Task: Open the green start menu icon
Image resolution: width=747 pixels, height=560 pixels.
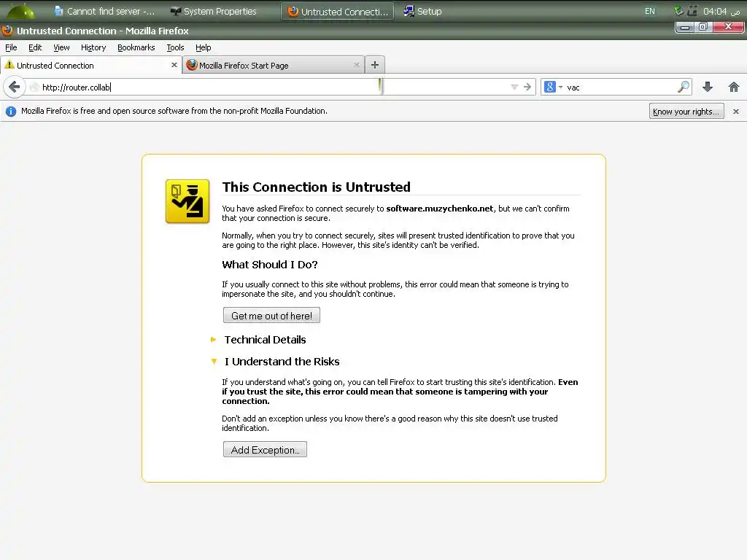Action: 21,10
